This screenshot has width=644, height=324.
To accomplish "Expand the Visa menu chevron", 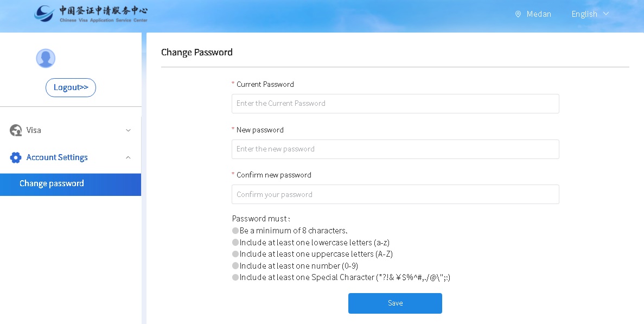I will pyautogui.click(x=128, y=130).
